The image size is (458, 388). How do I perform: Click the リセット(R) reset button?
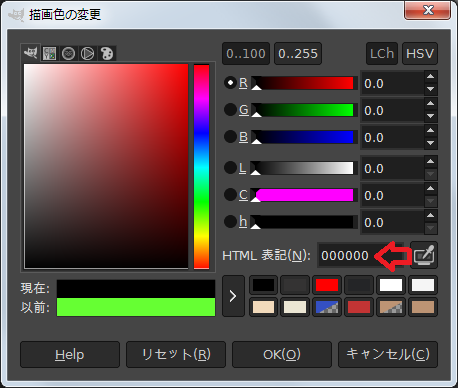click(176, 354)
